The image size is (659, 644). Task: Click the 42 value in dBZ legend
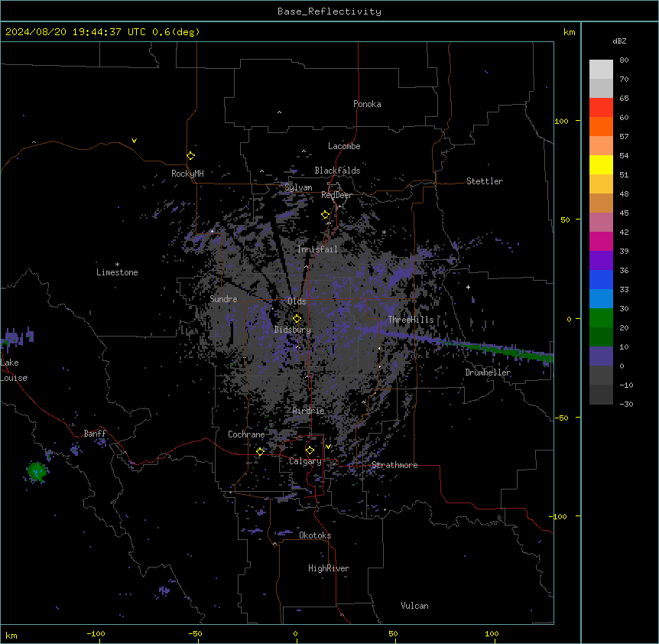click(x=624, y=232)
